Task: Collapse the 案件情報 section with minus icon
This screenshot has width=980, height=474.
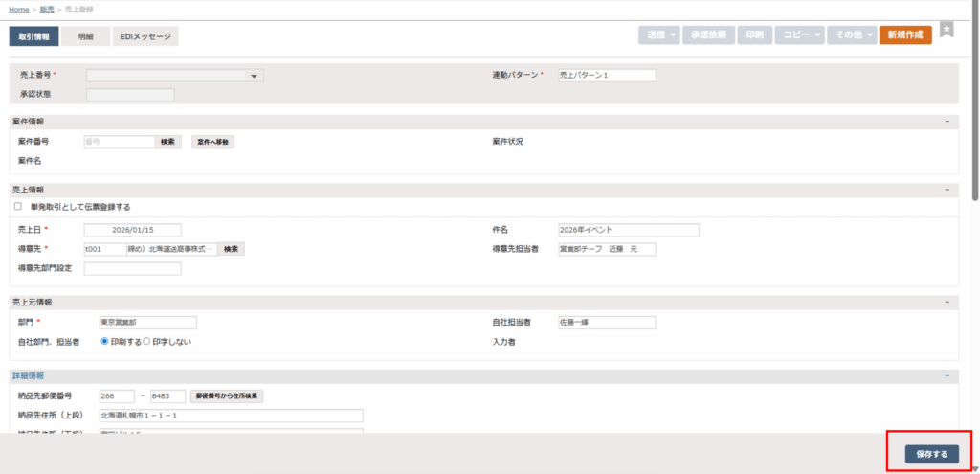Action: (x=947, y=122)
